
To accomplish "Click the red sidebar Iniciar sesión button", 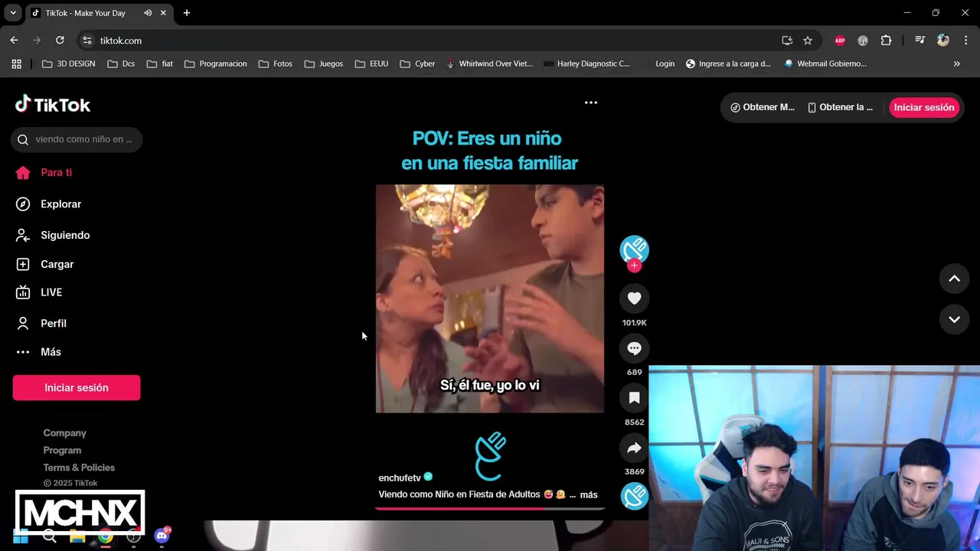I will [x=77, y=387].
